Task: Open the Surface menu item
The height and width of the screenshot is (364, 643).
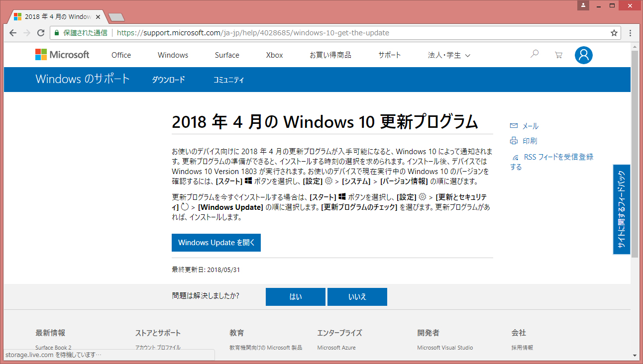Action: pos(227,55)
